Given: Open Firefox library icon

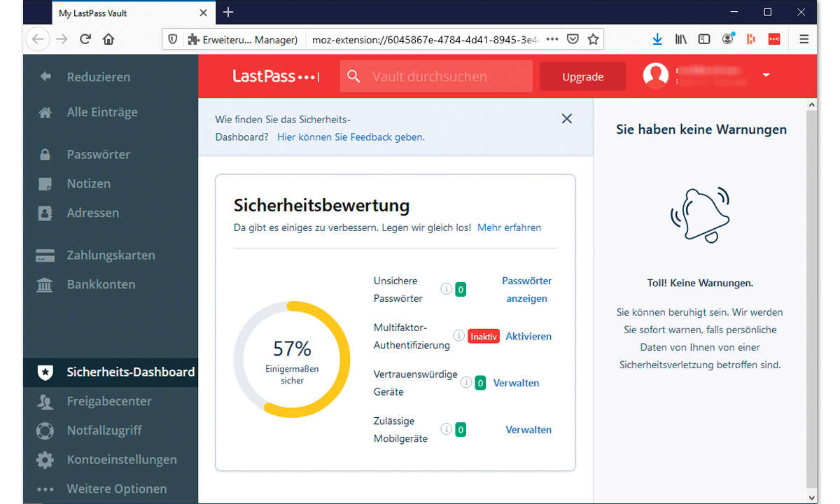Looking at the screenshot, I should (x=680, y=39).
